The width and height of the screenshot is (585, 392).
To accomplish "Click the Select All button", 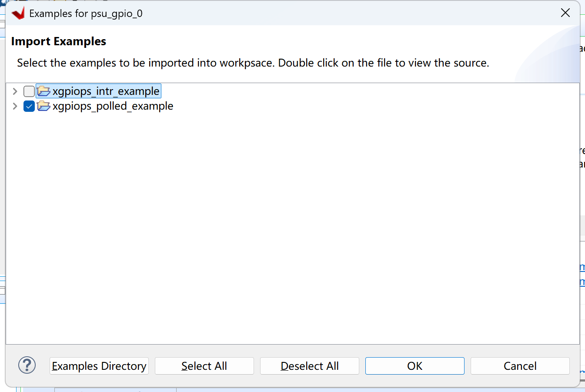I will [204, 366].
